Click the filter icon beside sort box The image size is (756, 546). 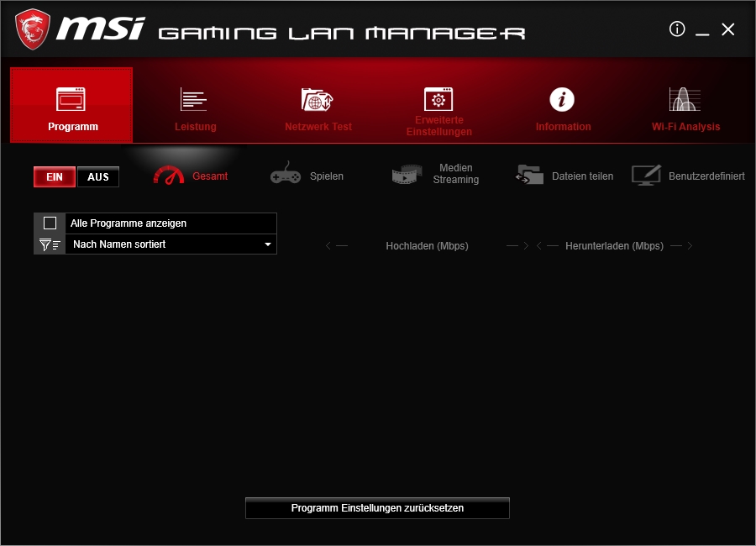click(50, 244)
